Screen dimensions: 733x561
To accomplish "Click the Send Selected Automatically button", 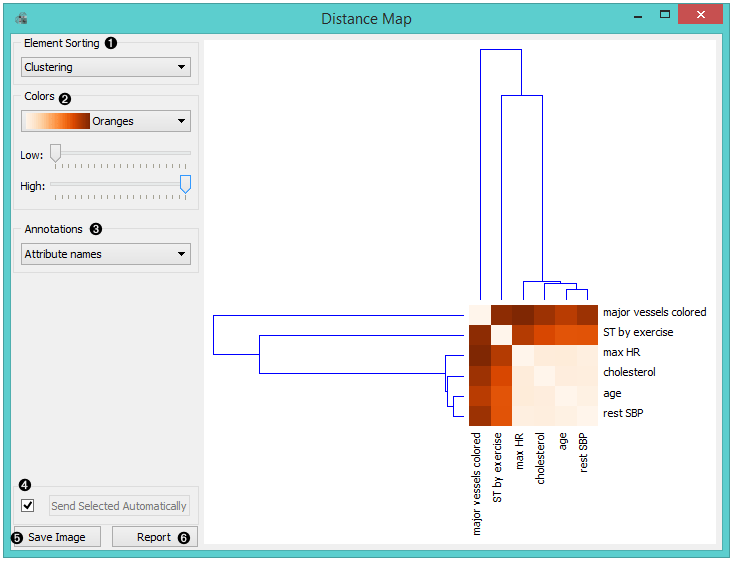I will [x=119, y=506].
